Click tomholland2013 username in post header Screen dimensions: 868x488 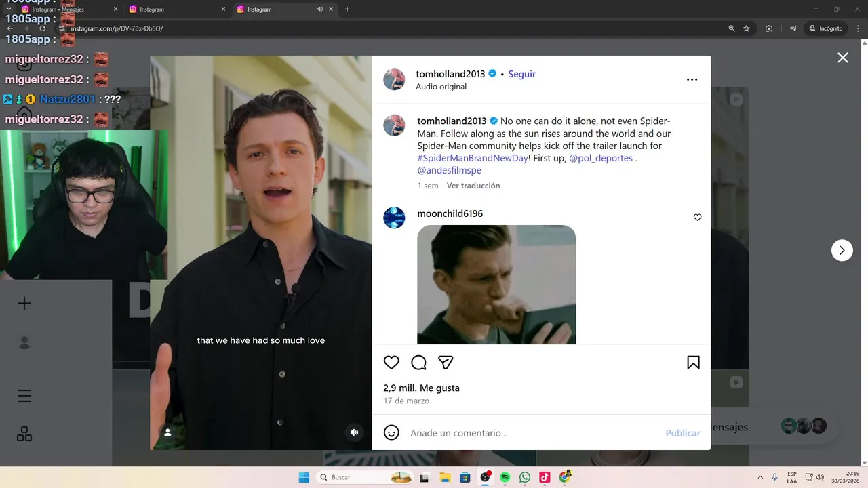[451, 74]
